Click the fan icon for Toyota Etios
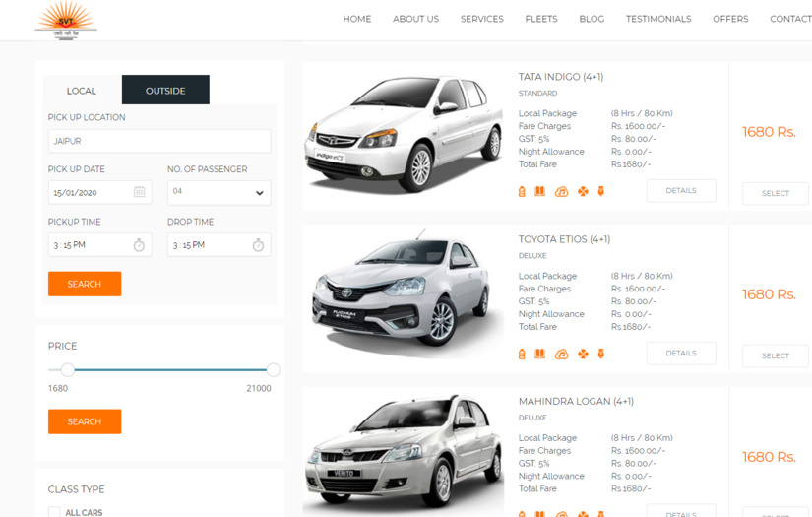 (583, 355)
